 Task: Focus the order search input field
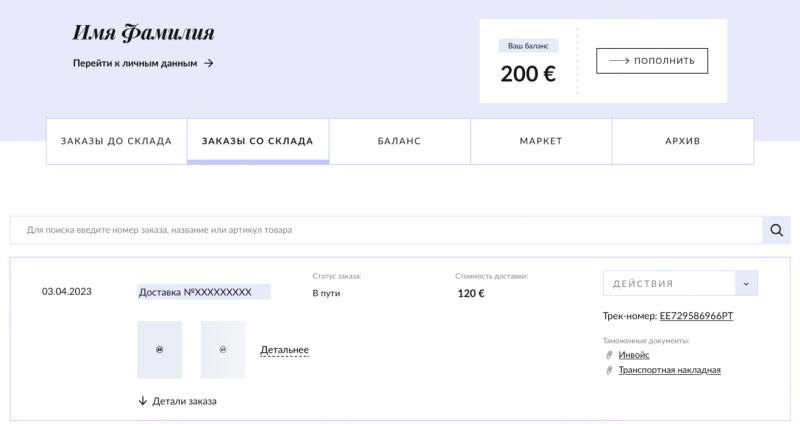click(x=385, y=230)
